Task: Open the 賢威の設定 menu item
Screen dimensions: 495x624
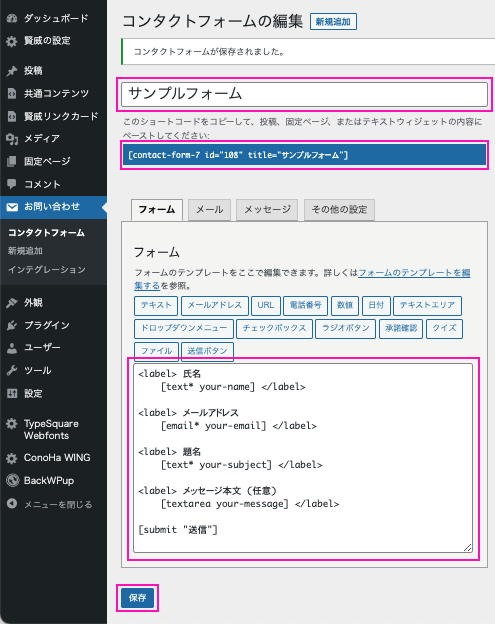Action: pyautogui.click(x=53, y=41)
